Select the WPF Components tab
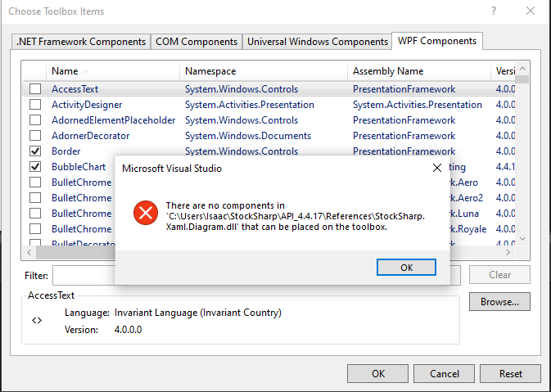551x392 pixels. [x=437, y=41]
